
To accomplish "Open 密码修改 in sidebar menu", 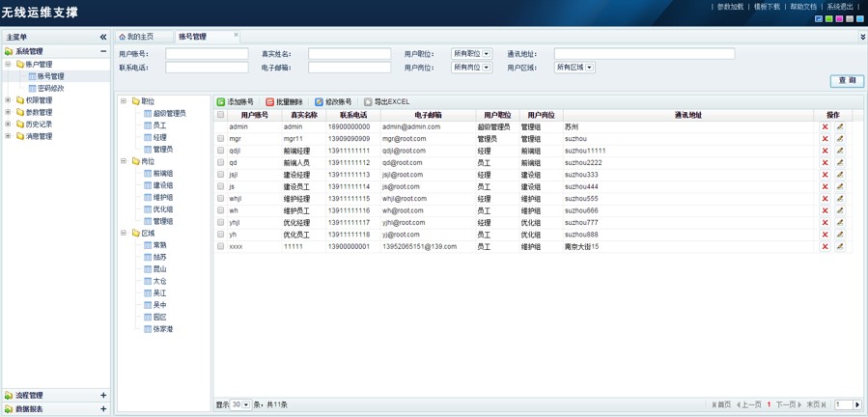I will coord(51,88).
